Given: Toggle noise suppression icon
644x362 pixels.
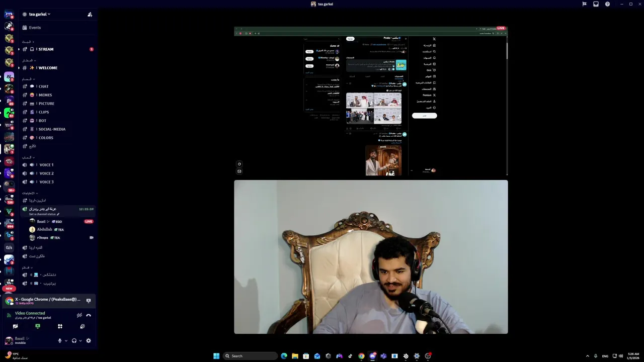Looking at the screenshot, I should click(79, 315).
